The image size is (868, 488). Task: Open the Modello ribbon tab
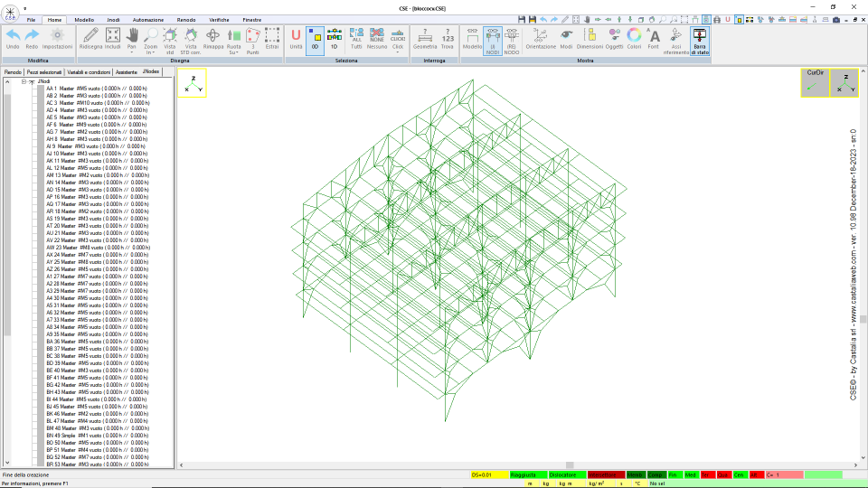pos(84,20)
